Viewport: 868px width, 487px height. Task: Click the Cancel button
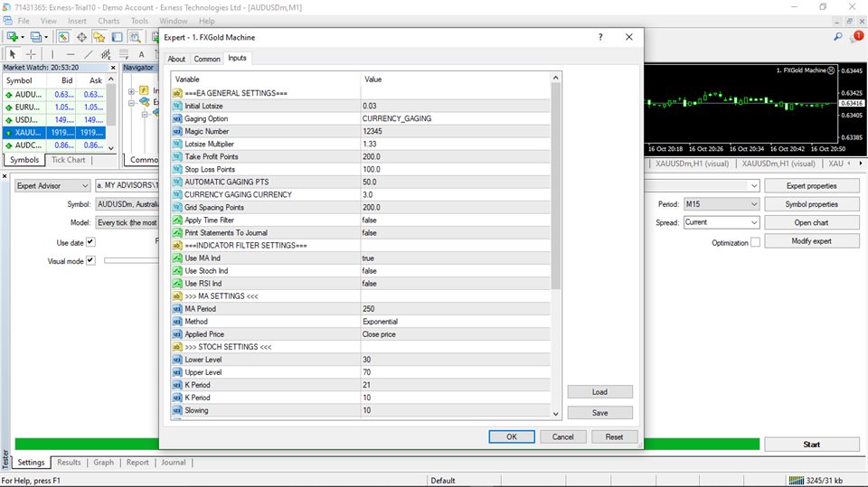563,436
